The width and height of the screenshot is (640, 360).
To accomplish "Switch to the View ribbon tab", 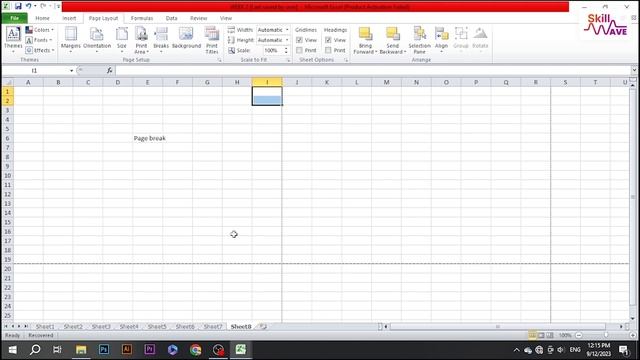I will (x=226, y=18).
